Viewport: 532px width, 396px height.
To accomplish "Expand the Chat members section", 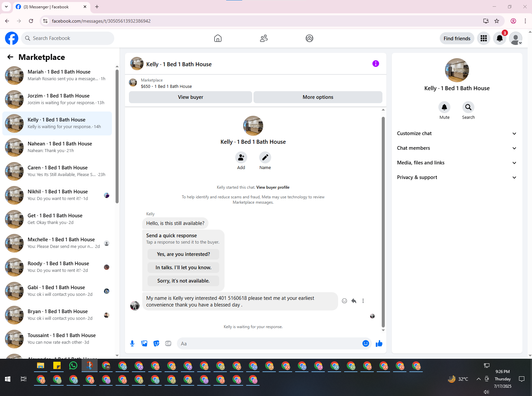I will [457, 148].
